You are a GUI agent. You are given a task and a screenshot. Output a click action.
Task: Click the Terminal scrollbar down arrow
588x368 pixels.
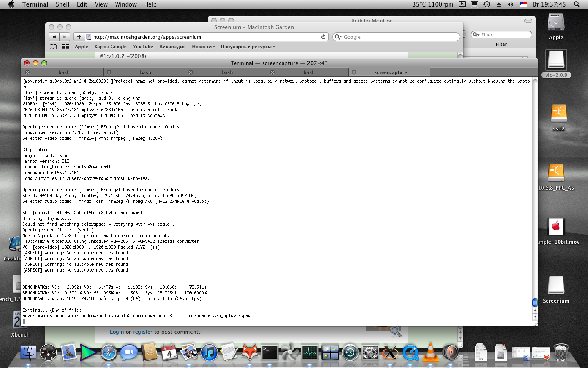pos(535,317)
